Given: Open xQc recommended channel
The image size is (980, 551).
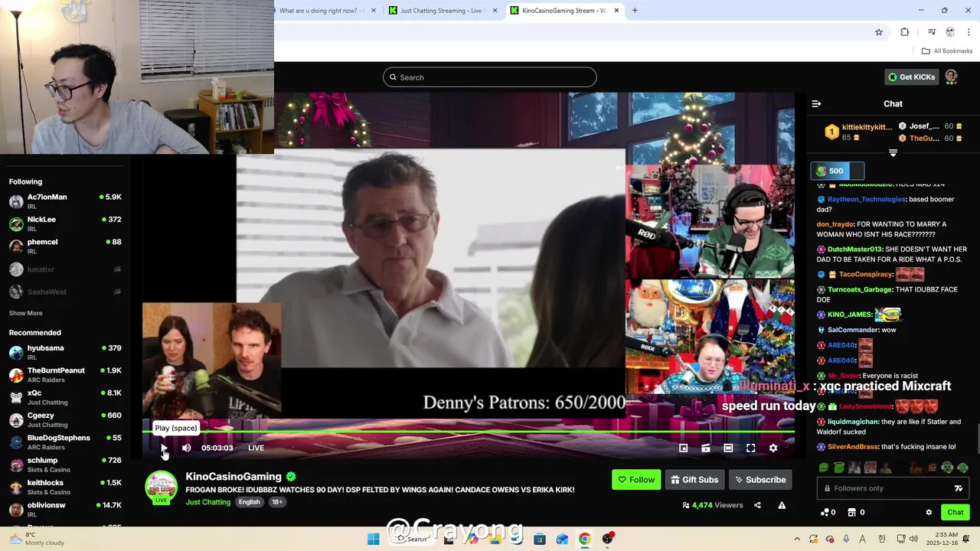Looking at the screenshot, I should pyautogui.click(x=65, y=397).
